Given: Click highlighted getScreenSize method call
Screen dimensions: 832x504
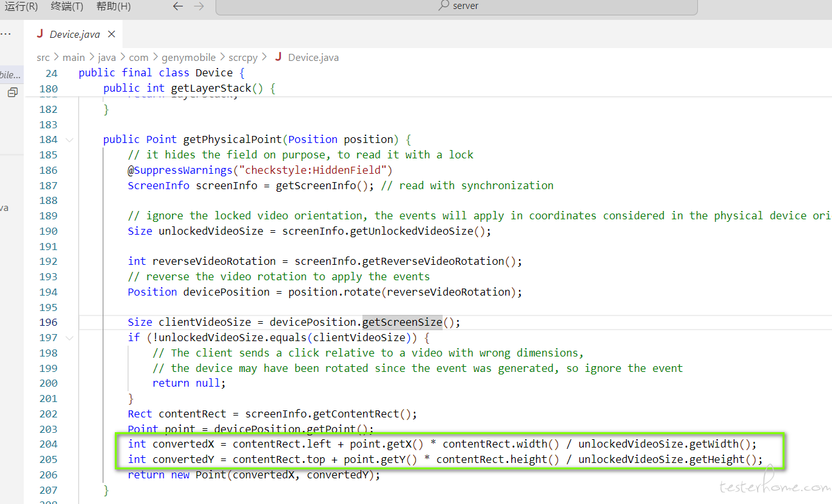Looking at the screenshot, I should pos(402,322).
